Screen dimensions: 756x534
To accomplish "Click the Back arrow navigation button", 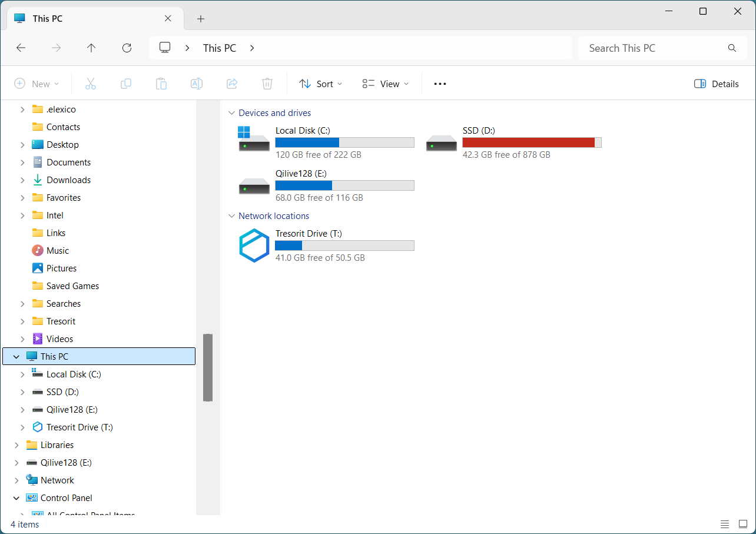I will coord(21,48).
